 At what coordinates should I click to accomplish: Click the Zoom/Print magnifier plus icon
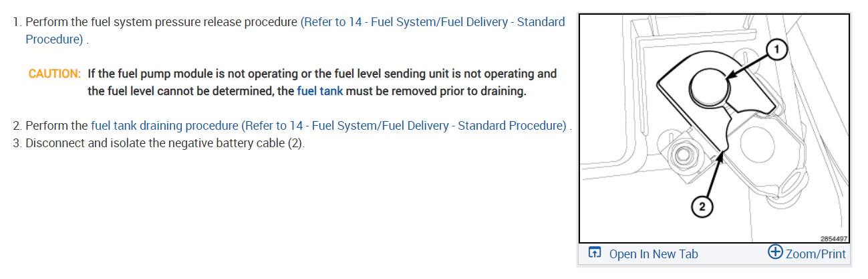(x=775, y=252)
